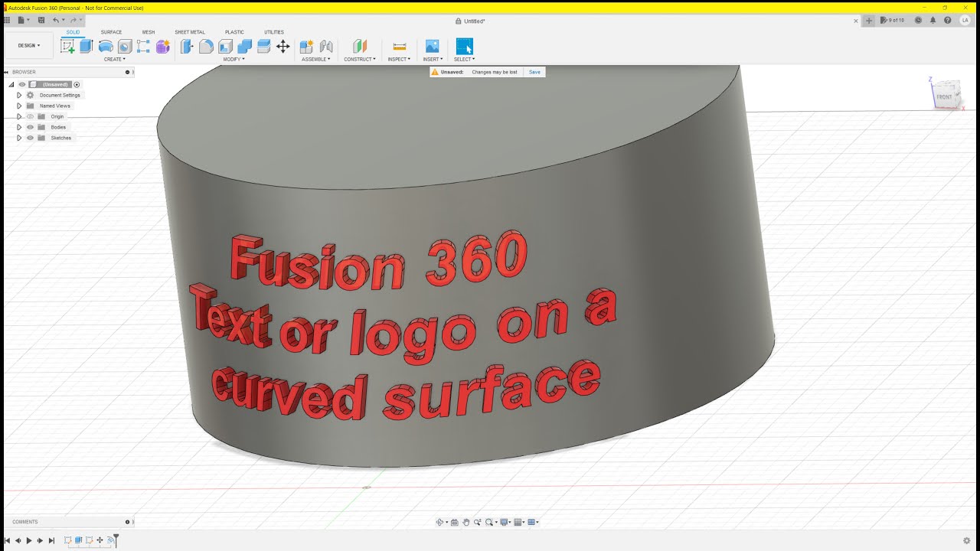Expand Named Views node

click(19, 106)
